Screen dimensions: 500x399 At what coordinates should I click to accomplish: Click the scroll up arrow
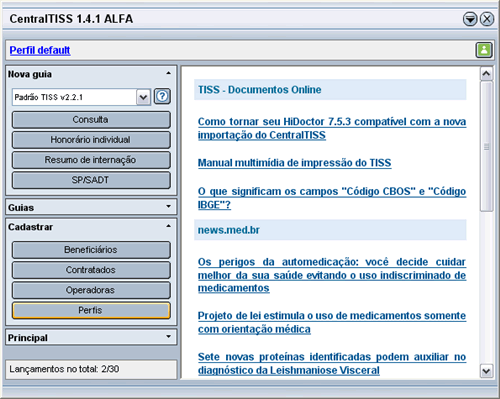(486, 74)
